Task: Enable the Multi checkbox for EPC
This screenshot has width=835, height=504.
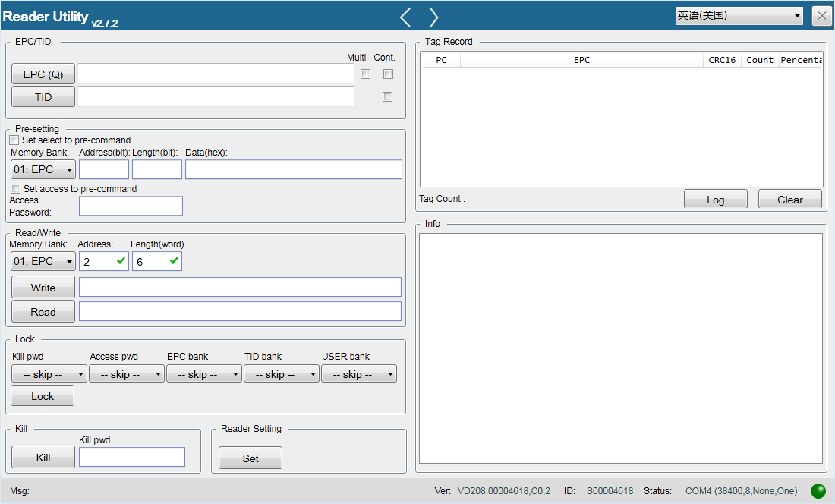Action: (365, 74)
